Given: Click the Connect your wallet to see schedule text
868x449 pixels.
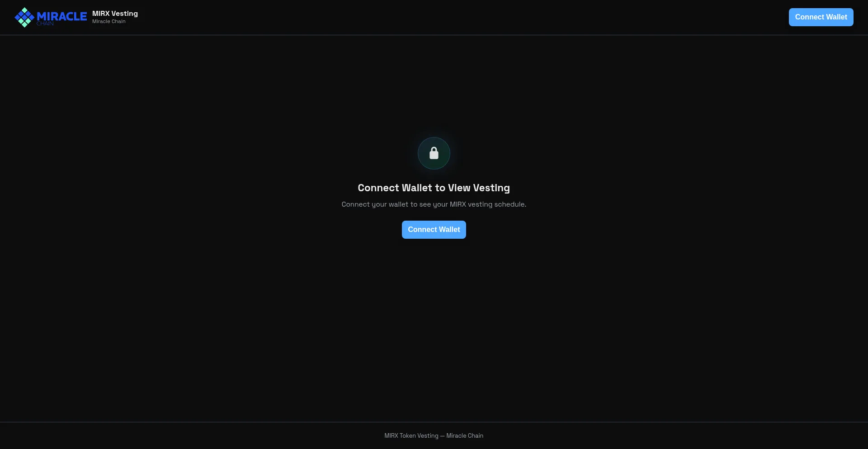Looking at the screenshot, I should (x=434, y=204).
